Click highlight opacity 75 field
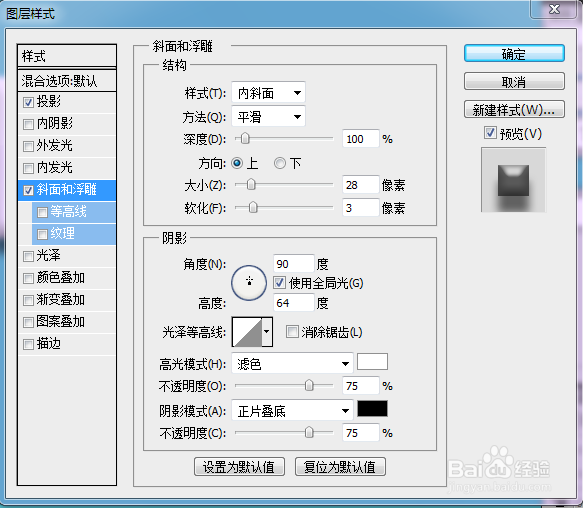 click(361, 386)
